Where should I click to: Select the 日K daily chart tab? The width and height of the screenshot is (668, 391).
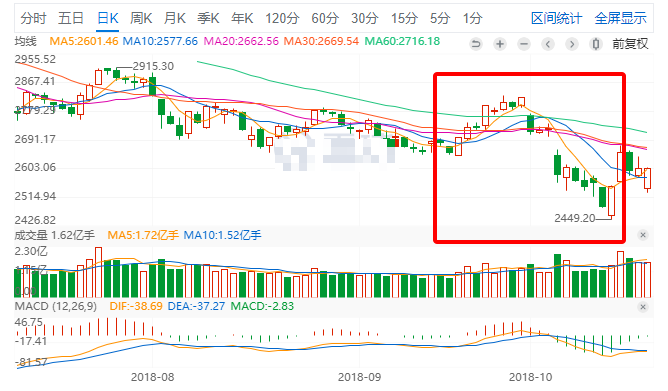click(x=107, y=18)
